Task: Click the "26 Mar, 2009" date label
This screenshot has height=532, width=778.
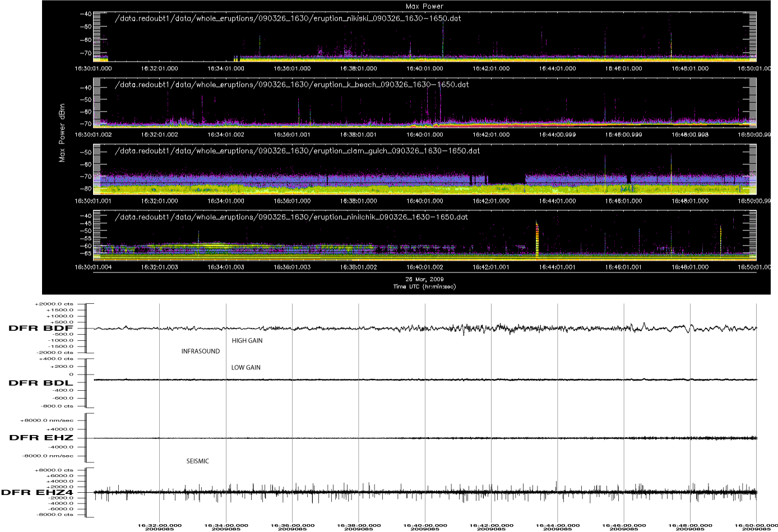Action: pyautogui.click(x=424, y=279)
